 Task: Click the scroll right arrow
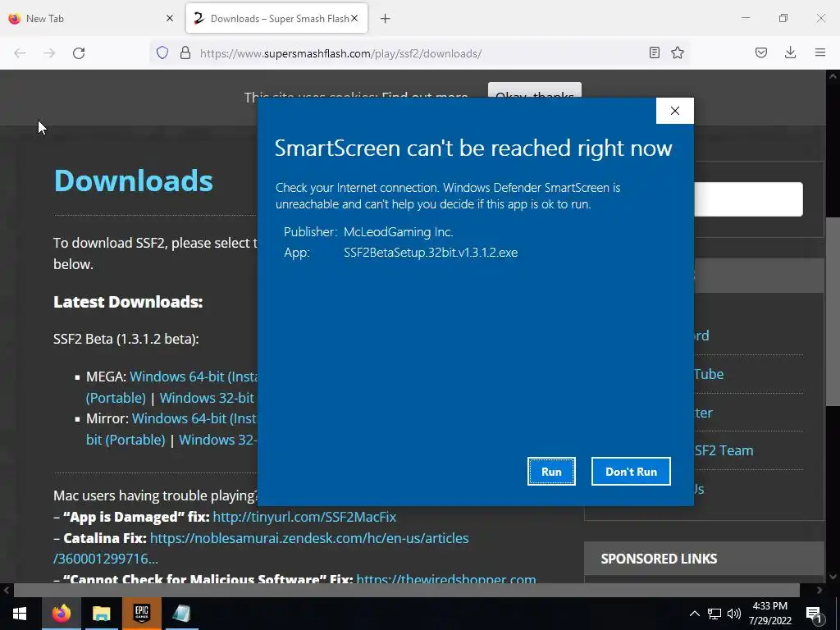(819, 591)
